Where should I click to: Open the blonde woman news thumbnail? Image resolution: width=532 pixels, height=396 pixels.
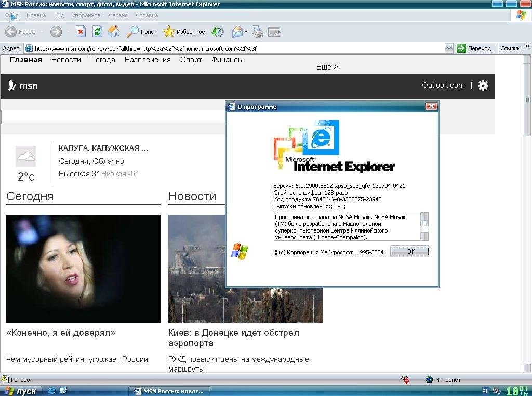click(x=83, y=268)
